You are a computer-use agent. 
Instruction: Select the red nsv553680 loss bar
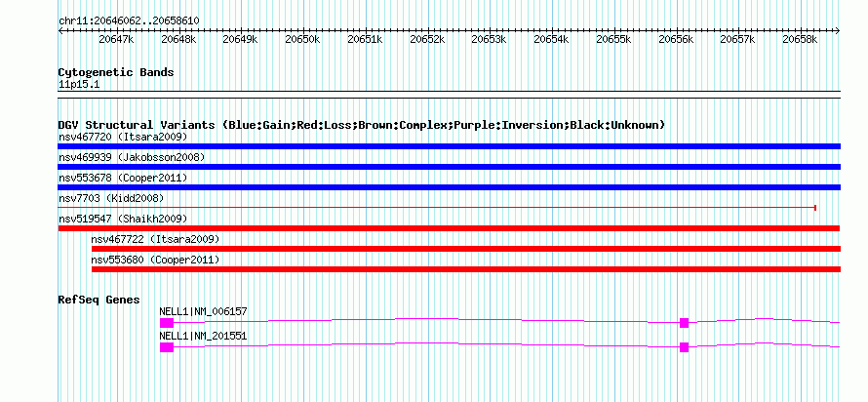466,269
